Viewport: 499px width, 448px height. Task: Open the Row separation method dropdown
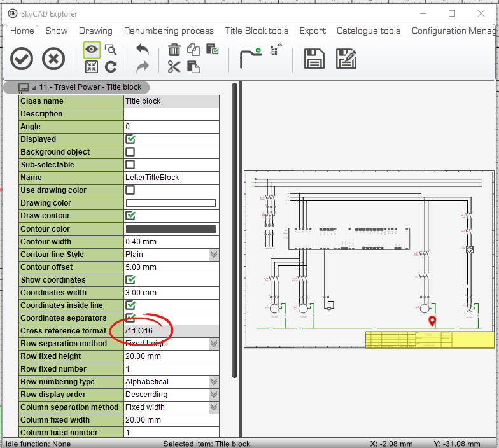(x=214, y=344)
